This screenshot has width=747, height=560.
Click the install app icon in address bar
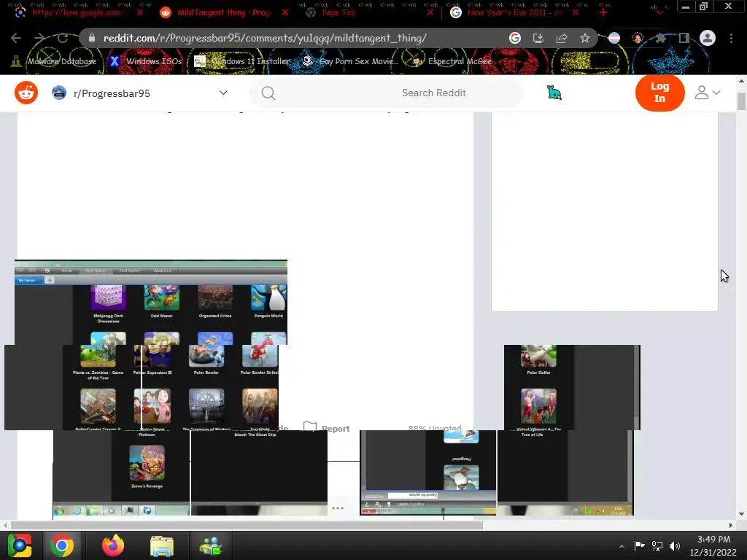[538, 38]
